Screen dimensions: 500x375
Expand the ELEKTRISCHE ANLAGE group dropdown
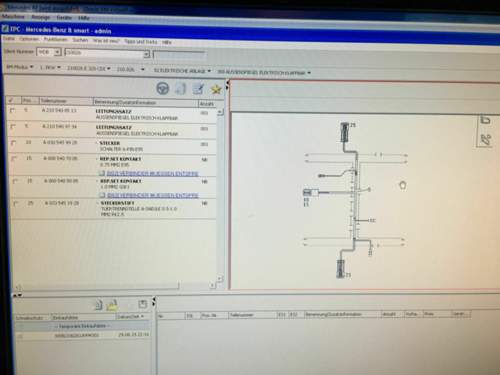point(182,71)
